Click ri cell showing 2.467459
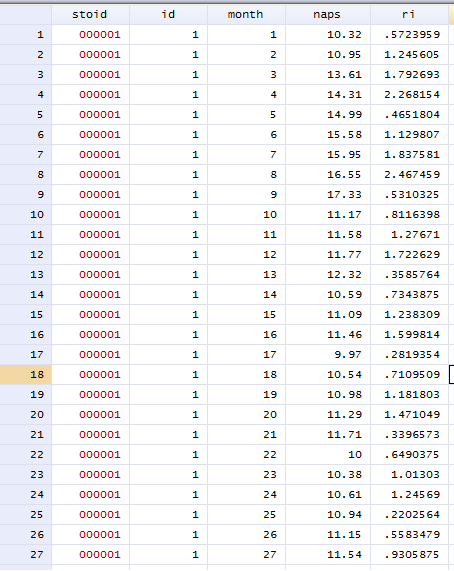This screenshot has width=454, height=571. click(409, 174)
